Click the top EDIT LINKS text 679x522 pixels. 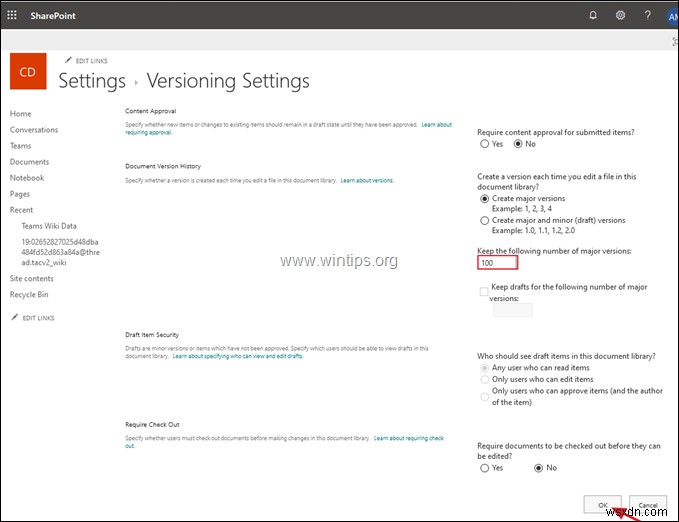click(x=91, y=61)
